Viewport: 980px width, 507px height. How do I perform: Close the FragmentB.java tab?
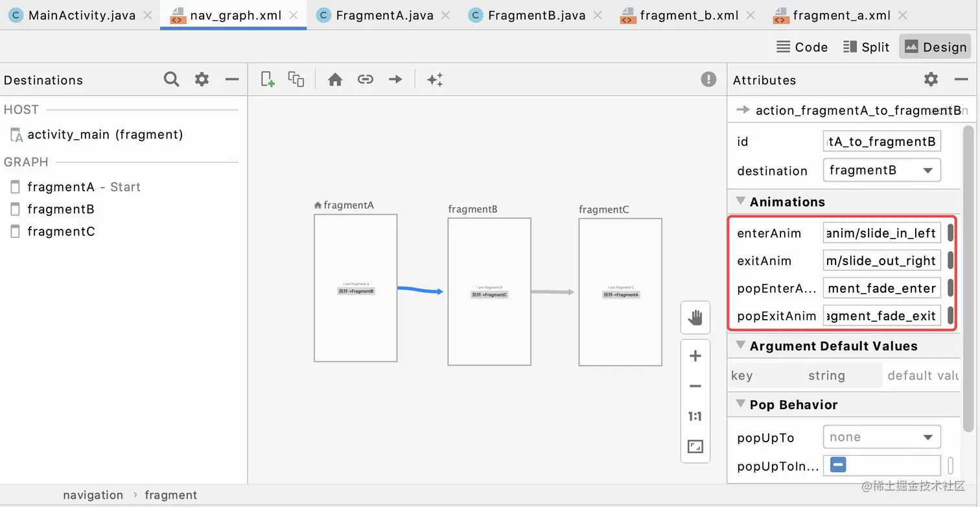[598, 16]
